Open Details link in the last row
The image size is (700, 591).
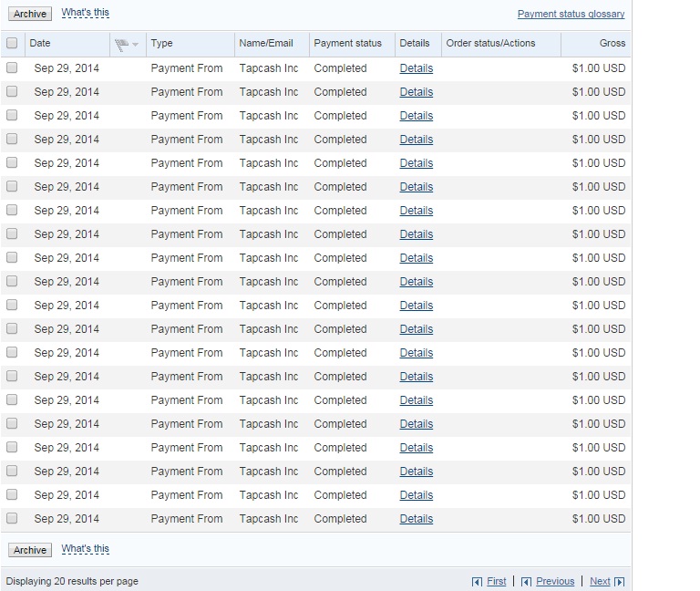coord(416,519)
